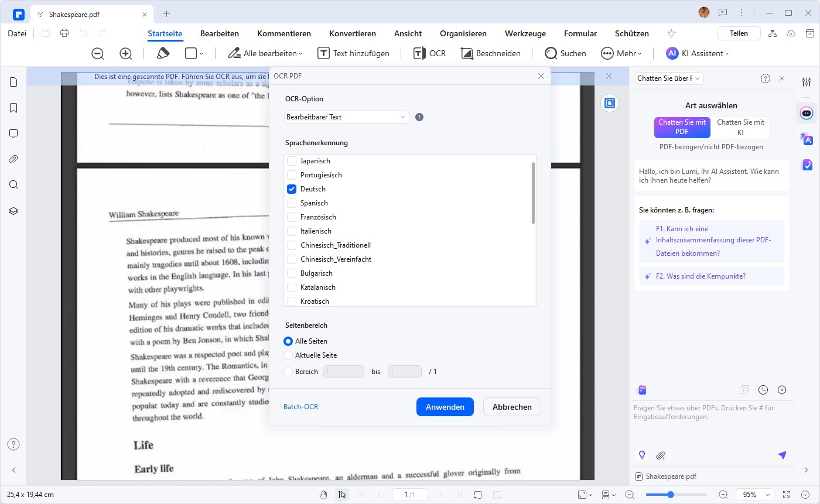
Task: Click the translate icon in right strip
Action: [x=807, y=139]
